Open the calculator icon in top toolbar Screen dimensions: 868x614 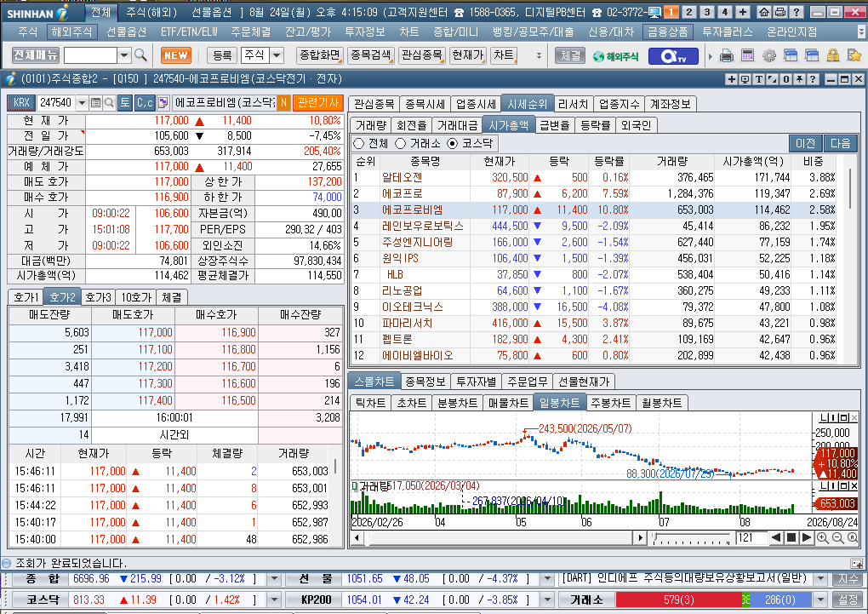point(748,55)
